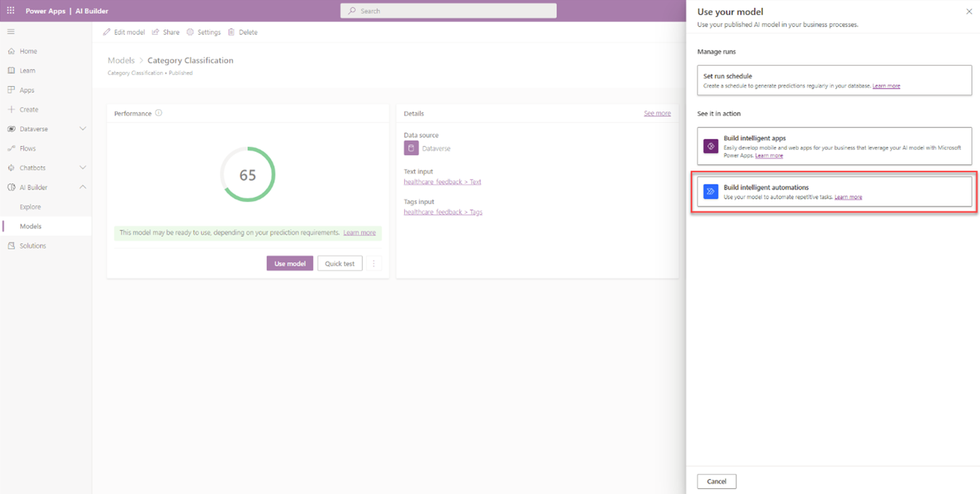Click the Learn book icon
Viewport: 980px width, 494px height.
coord(11,70)
